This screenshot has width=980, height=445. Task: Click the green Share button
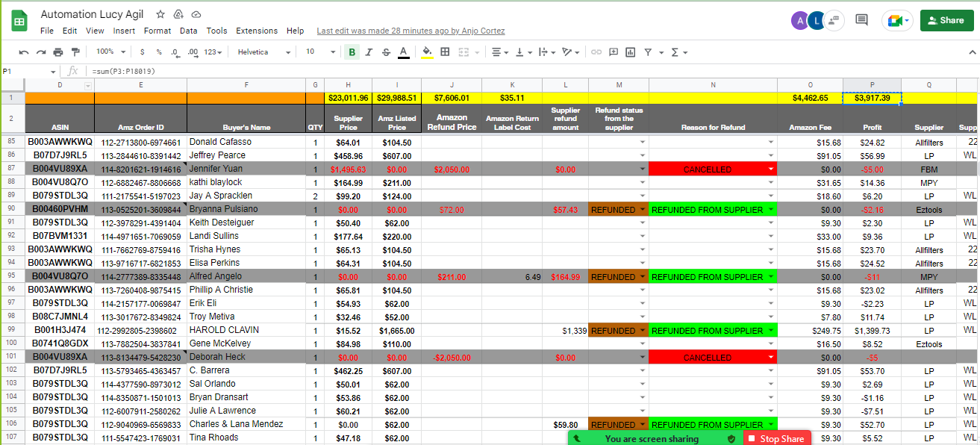click(x=947, y=20)
